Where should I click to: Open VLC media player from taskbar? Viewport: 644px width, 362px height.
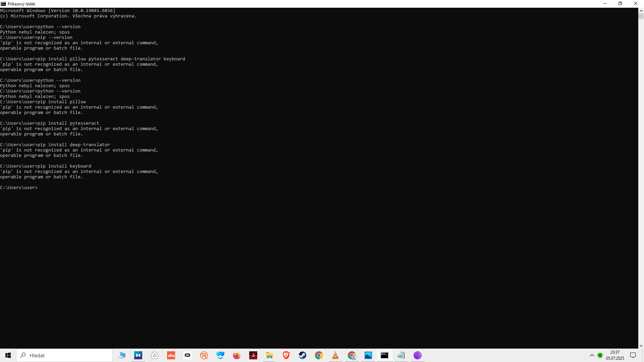335,355
